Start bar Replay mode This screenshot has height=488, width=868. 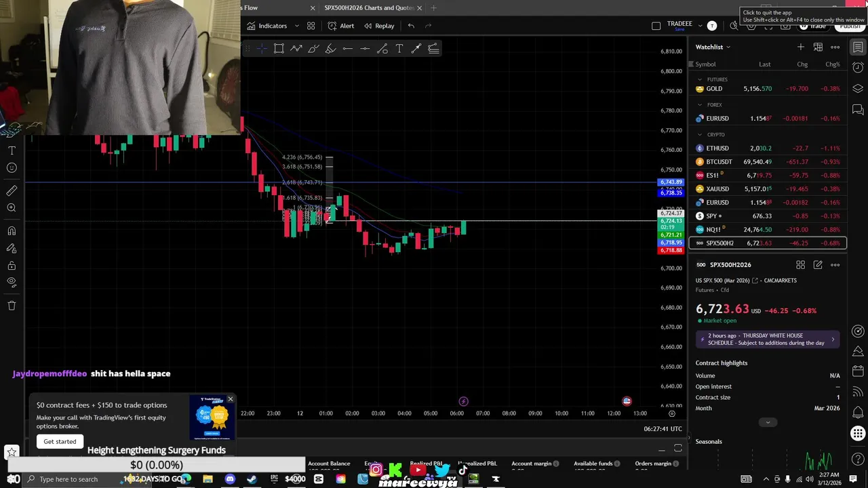(x=378, y=26)
